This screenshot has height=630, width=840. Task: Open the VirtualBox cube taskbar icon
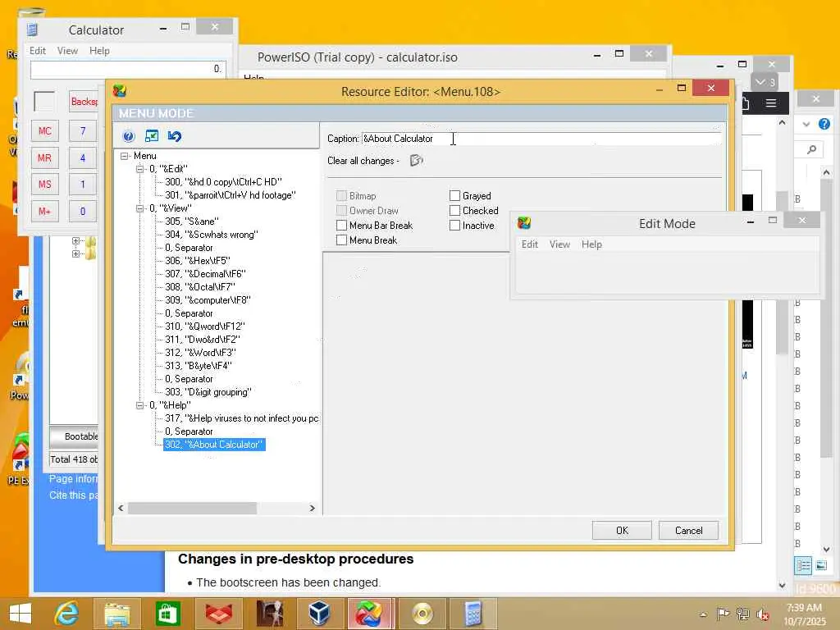319,614
